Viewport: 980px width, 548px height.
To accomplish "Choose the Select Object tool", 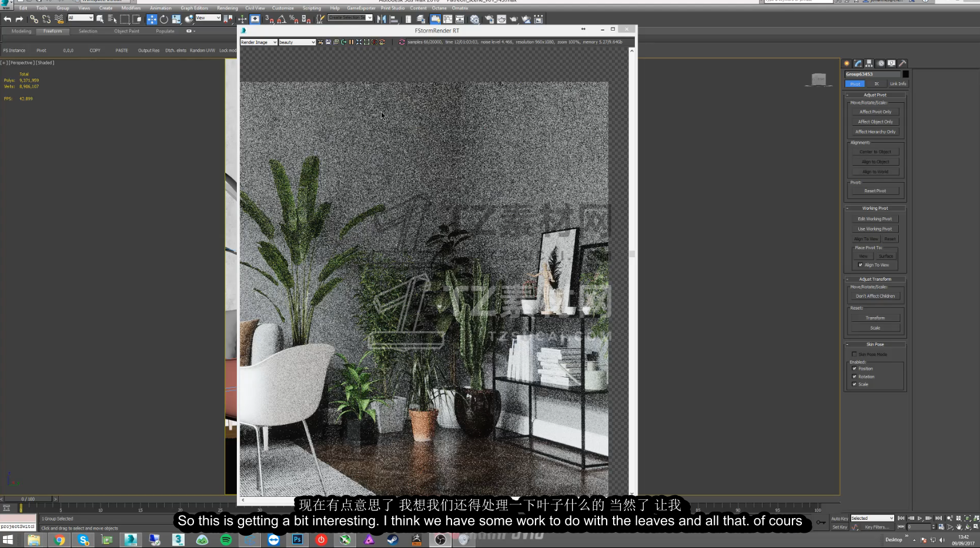I will (x=100, y=19).
